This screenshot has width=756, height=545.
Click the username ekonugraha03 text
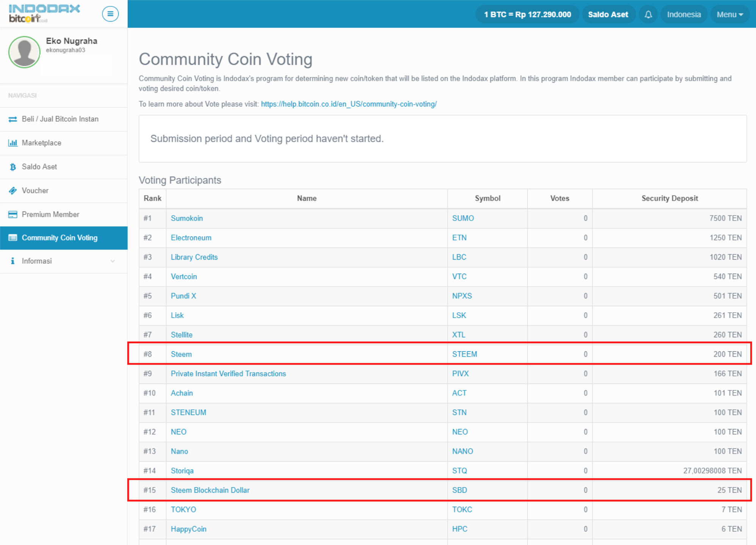tap(66, 50)
